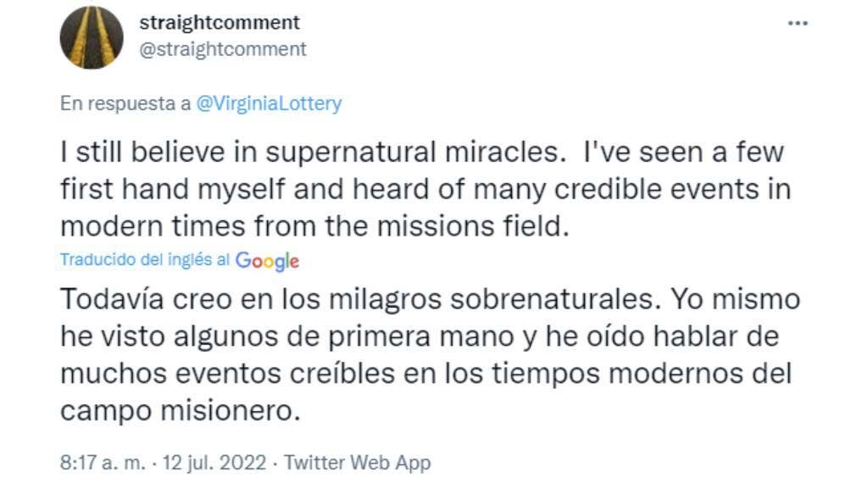868x488 pixels.
Task: Click the @straightcomment handle
Action: click(x=222, y=49)
